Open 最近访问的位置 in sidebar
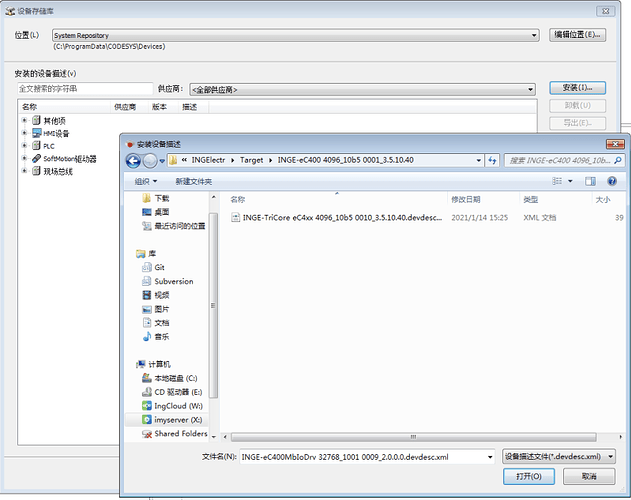This screenshot has height=500, width=631. click(173, 226)
